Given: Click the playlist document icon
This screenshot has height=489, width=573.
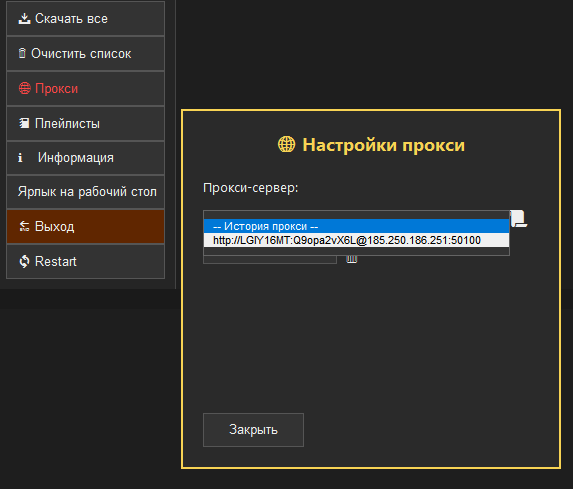Looking at the screenshot, I should (24, 123).
